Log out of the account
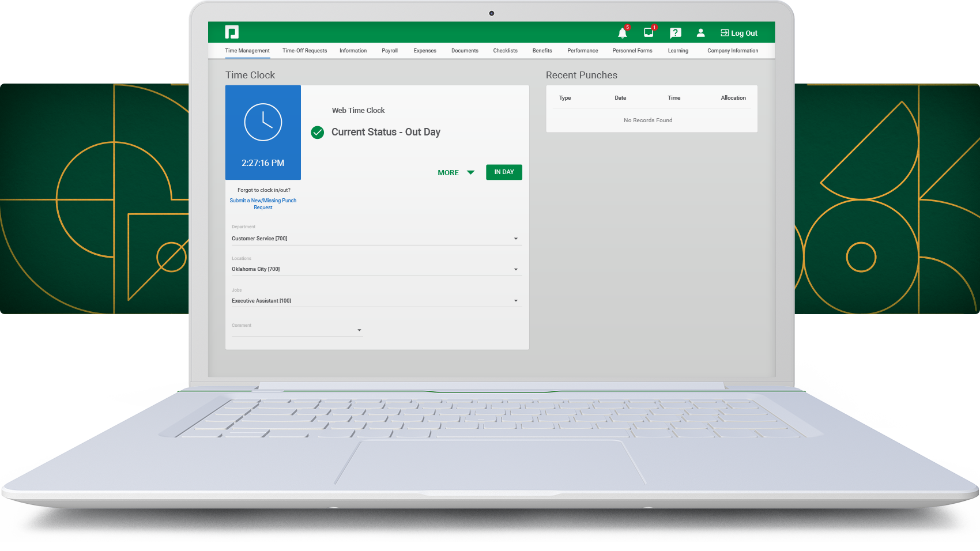This screenshot has width=980, height=551. 739,33
